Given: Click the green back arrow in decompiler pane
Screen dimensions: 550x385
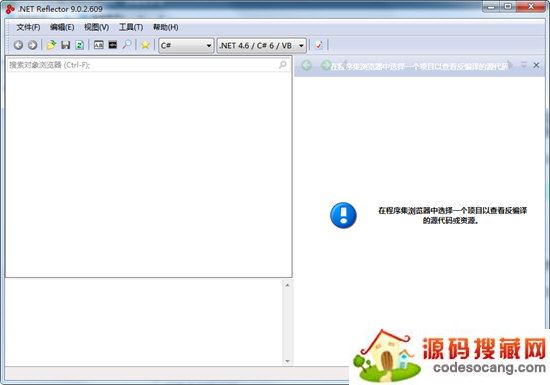Looking at the screenshot, I should click(306, 65).
